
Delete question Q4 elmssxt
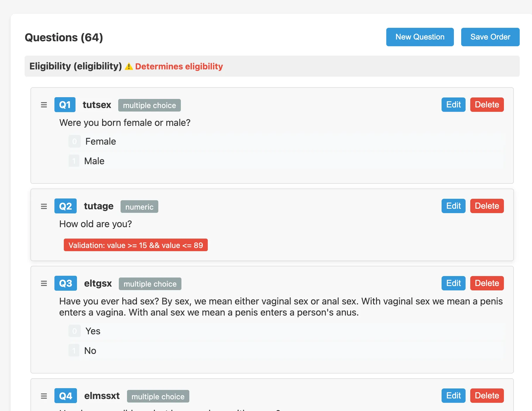(x=487, y=395)
